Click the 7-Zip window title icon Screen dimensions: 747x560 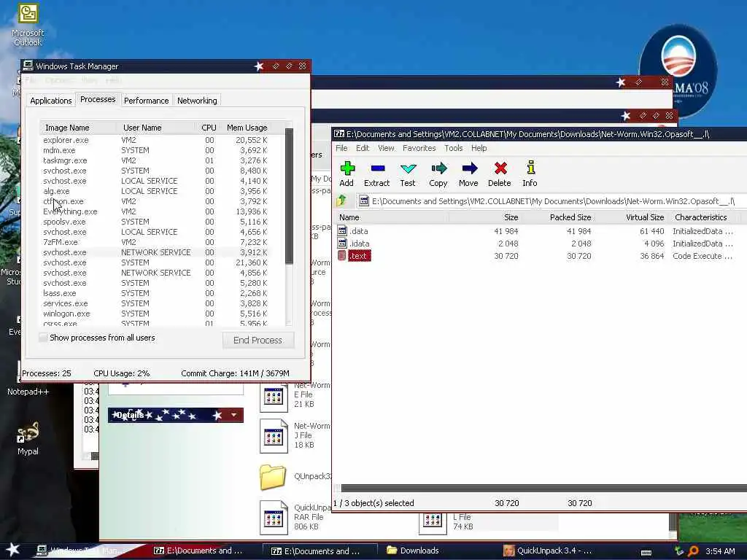(338, 134)
